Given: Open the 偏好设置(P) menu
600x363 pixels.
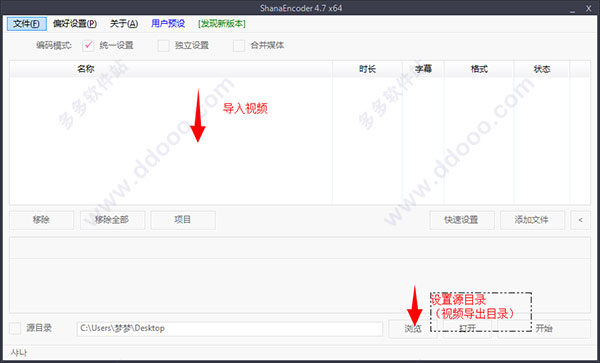Looking at the screenshot, I should [75, 24].
